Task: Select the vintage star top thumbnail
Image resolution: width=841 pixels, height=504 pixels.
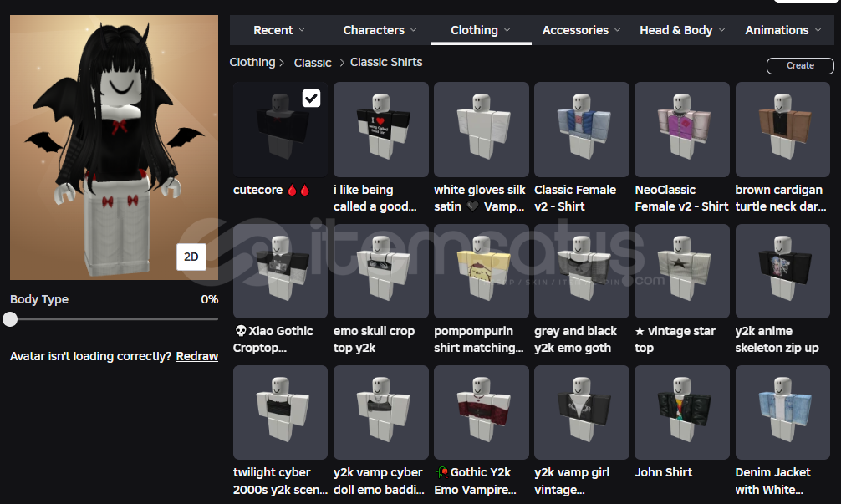Action: pyautogui.click(x=682, y=272)
